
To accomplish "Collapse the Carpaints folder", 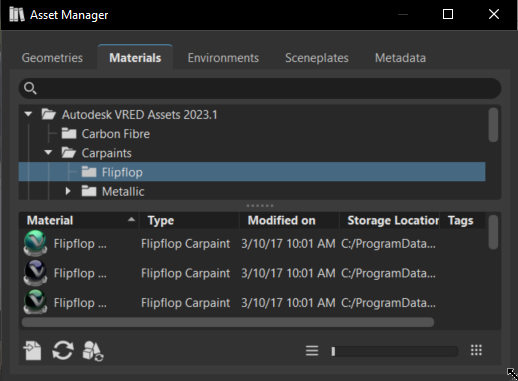I will [x=48, y=153].
